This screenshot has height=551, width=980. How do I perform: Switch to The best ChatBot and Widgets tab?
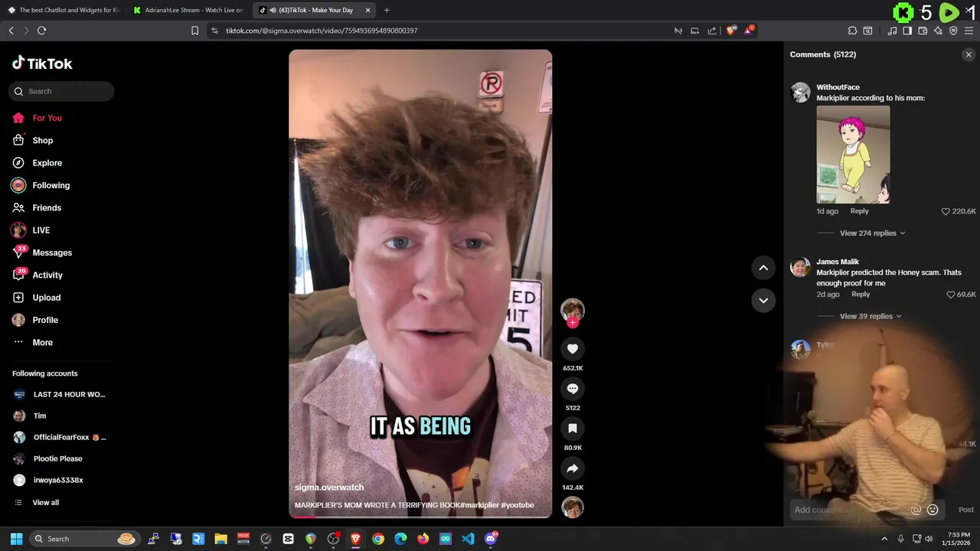pyautogui.click(x=63, y=10)
